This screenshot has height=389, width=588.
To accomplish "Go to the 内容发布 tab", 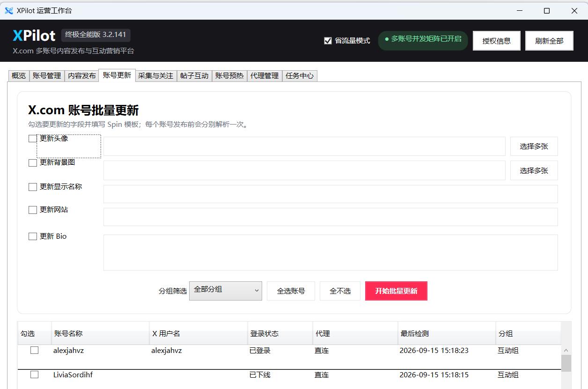I will pos(82,75).
